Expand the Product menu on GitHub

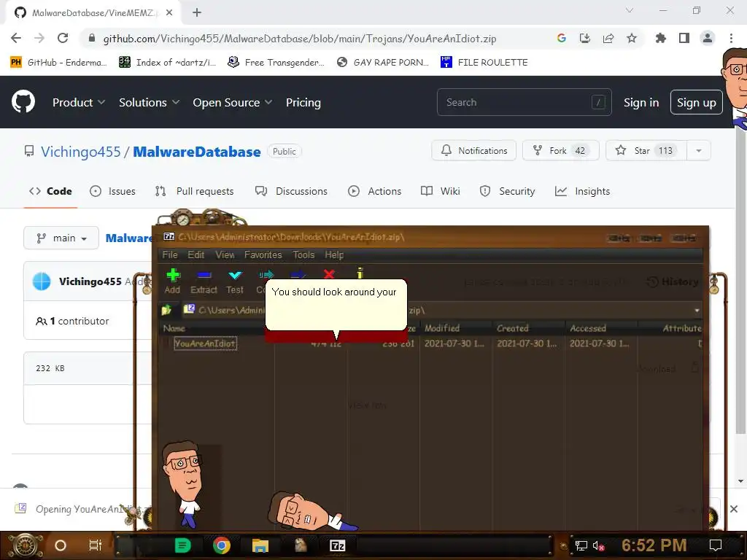point(79,102)
